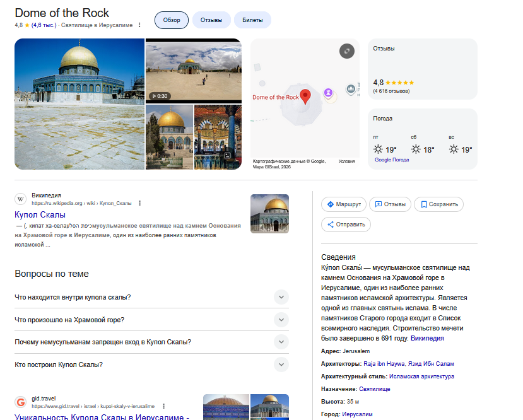This screenshot has width=523, height=420.
Task: Open the three-dot menu of gid.travel result
Action: tap(163, 406)
